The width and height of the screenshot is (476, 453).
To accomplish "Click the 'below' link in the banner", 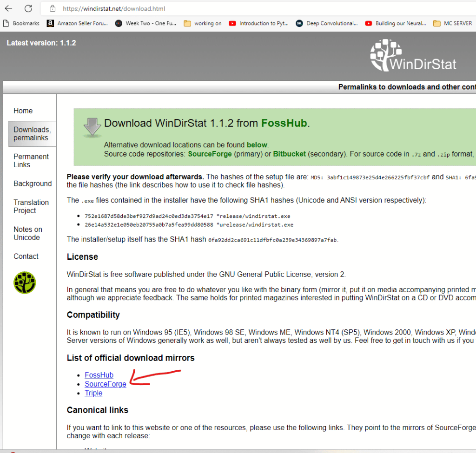I will 257,145.
